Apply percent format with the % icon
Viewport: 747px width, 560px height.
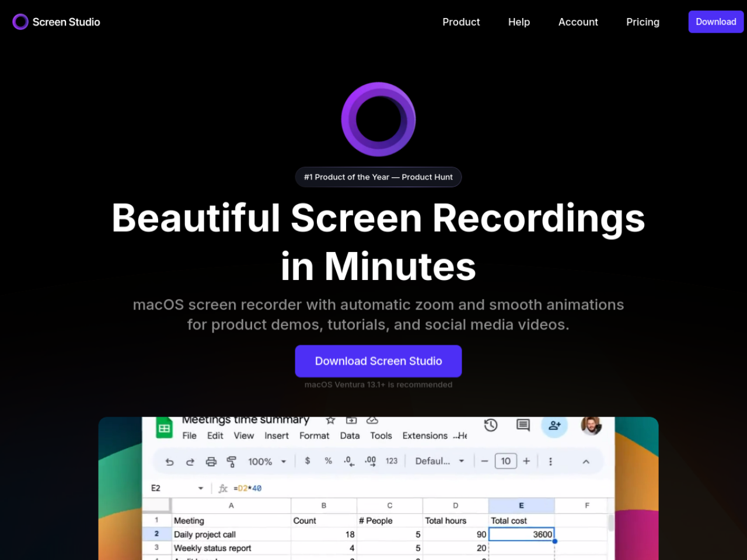329,461
